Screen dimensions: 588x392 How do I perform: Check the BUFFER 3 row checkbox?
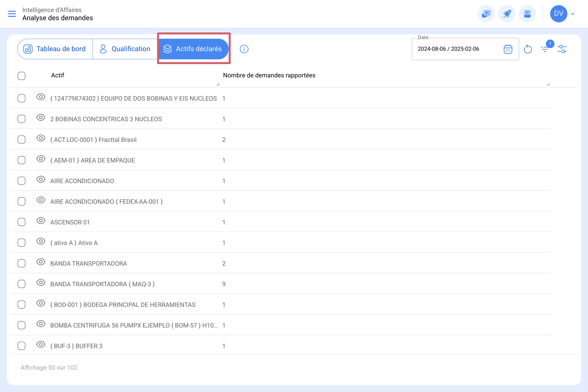(x=21, y=346)
